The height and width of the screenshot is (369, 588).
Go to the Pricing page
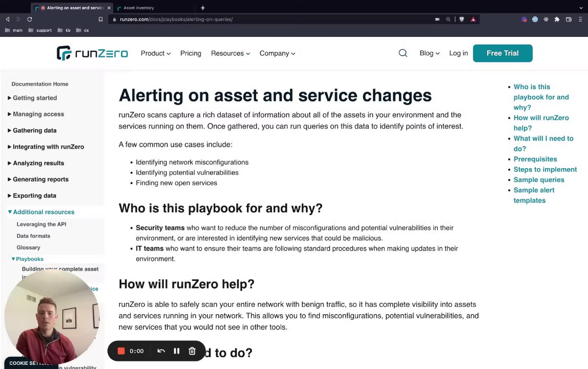191,53
